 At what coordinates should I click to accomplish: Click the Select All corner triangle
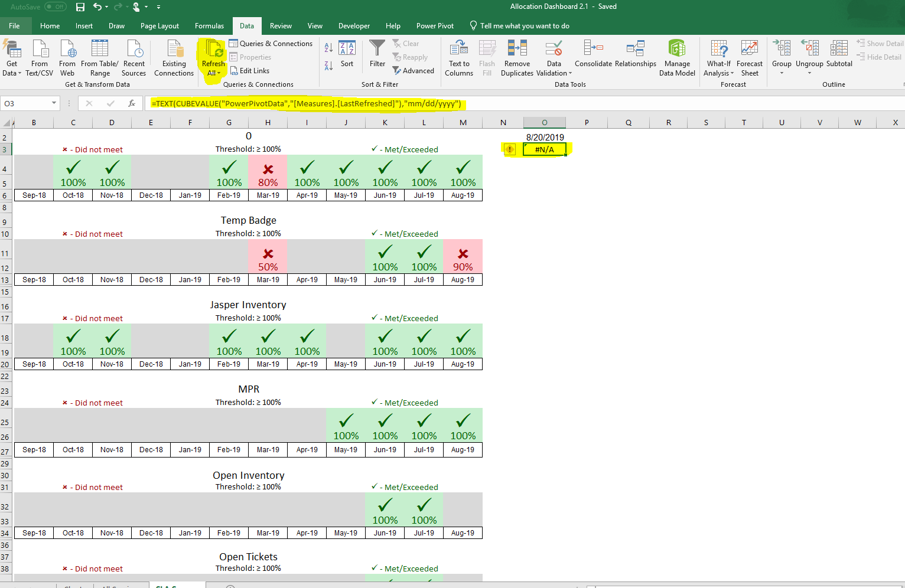[7, 123]
